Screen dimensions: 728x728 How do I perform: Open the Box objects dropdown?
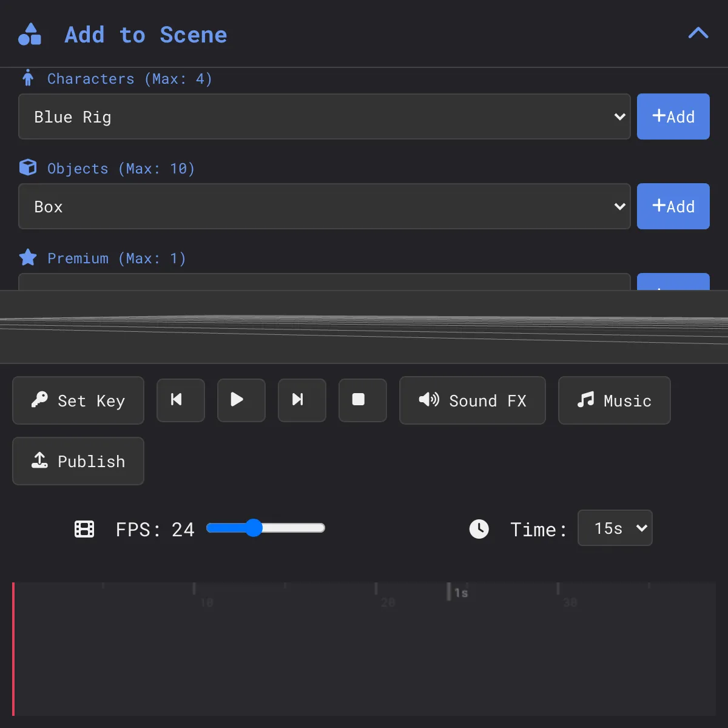tap(325, 206)
